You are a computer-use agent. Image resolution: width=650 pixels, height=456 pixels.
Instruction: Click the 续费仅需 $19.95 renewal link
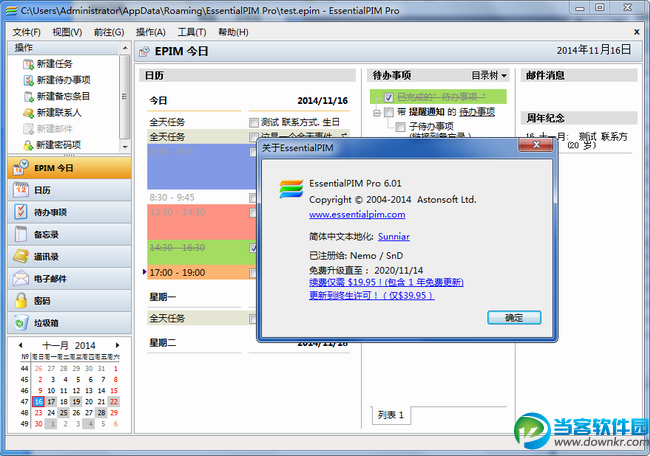click(386, 282)
